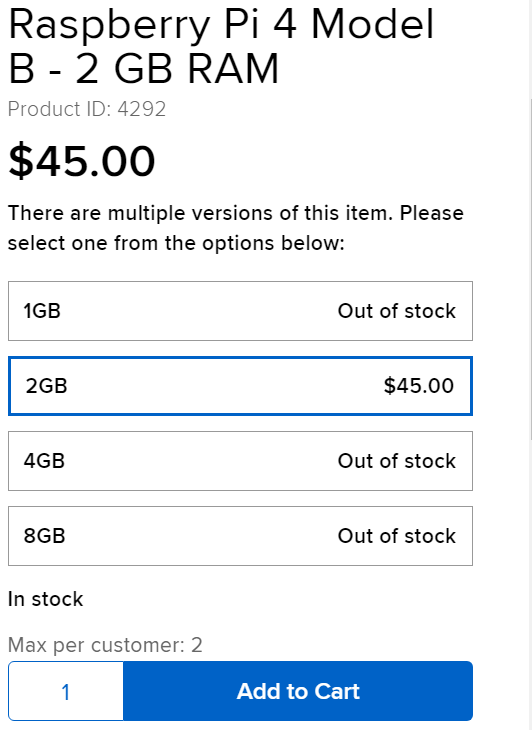This screenshot has height=730, width=532.
Task: Click Out of stock in 4GB row
Action: point(397,461)
